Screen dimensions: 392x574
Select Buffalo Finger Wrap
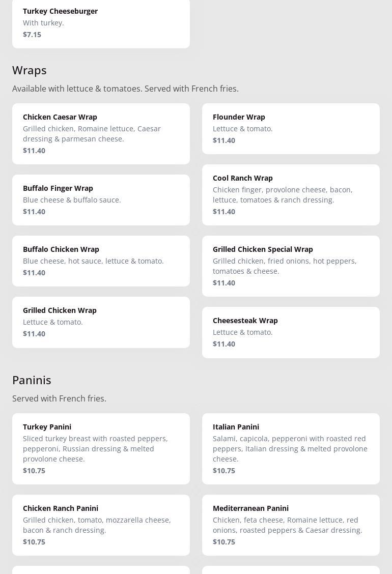[101, 200]
